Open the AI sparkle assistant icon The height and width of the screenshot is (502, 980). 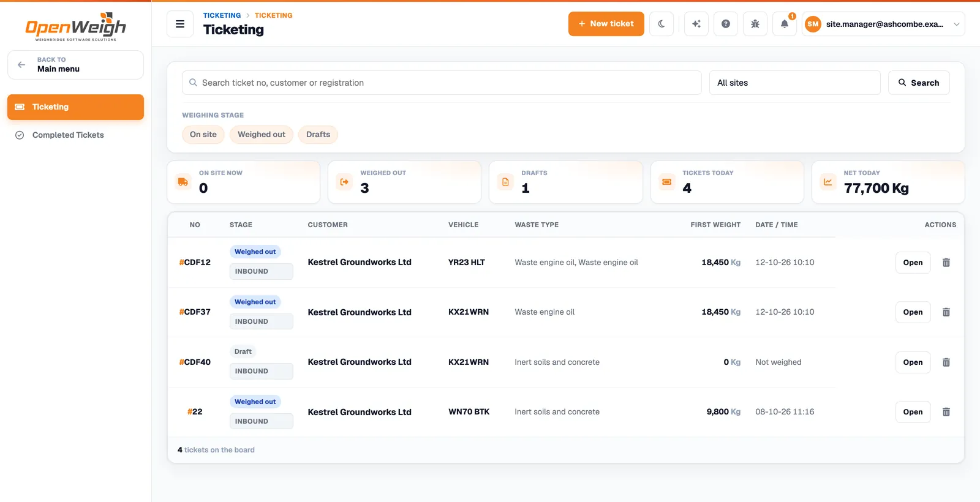[x=696, y=24]
